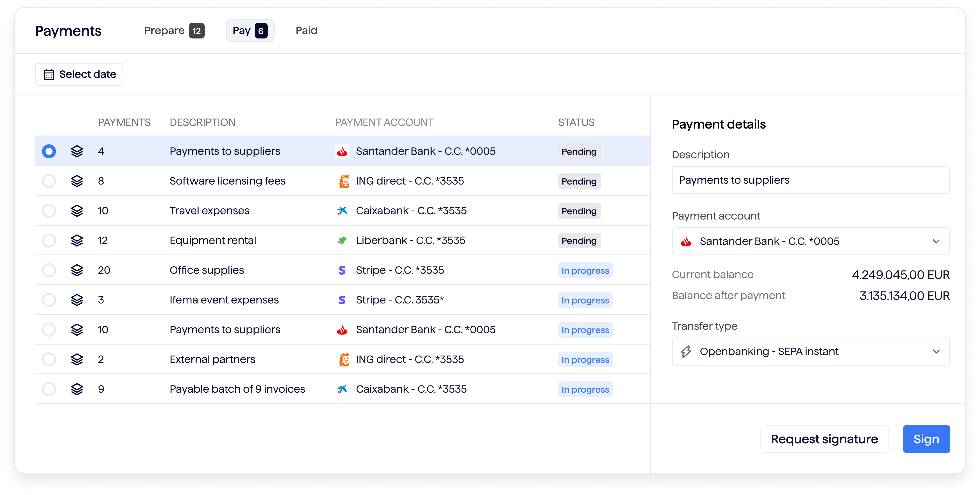The height and width of the screenshot is (495, 980).
Task: Click 'Liberbank - C.C. *3535' account text
Action: 411,240
